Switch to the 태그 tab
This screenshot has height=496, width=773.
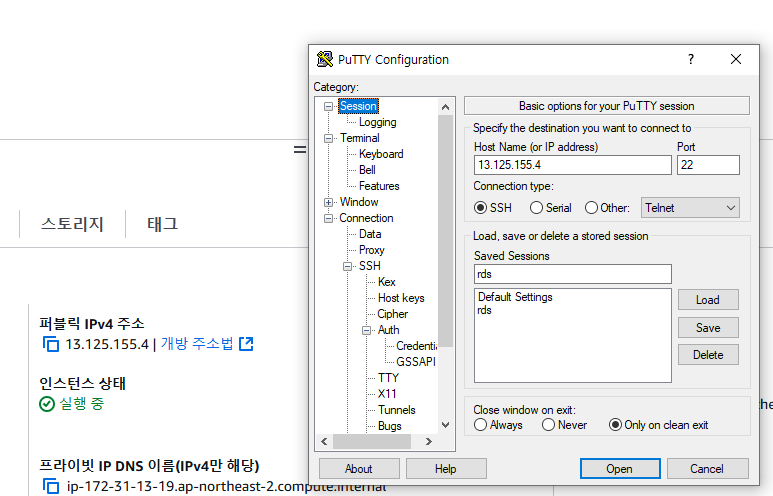[163, 224]
